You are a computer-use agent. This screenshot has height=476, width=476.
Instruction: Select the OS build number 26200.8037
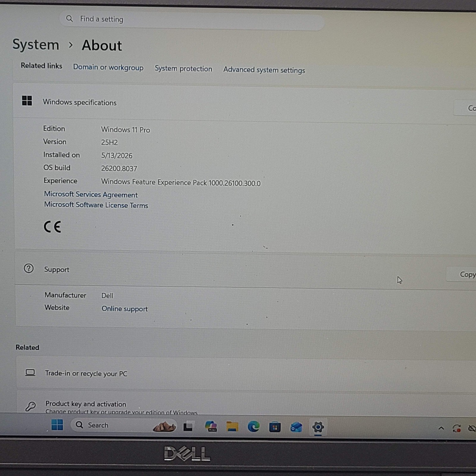pyautogui.click(x=119, y=169)
